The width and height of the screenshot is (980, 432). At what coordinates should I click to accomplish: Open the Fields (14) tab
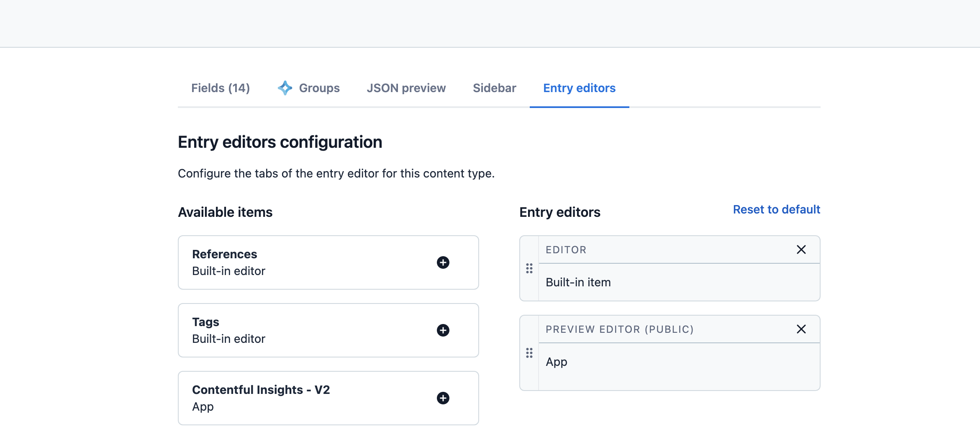pos(221,88)
